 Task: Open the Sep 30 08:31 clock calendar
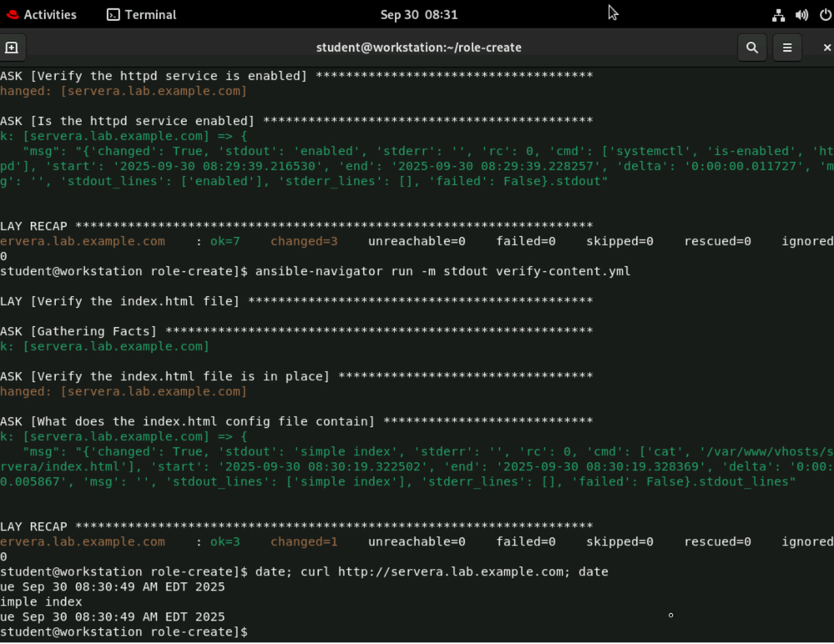click(418, 15)
